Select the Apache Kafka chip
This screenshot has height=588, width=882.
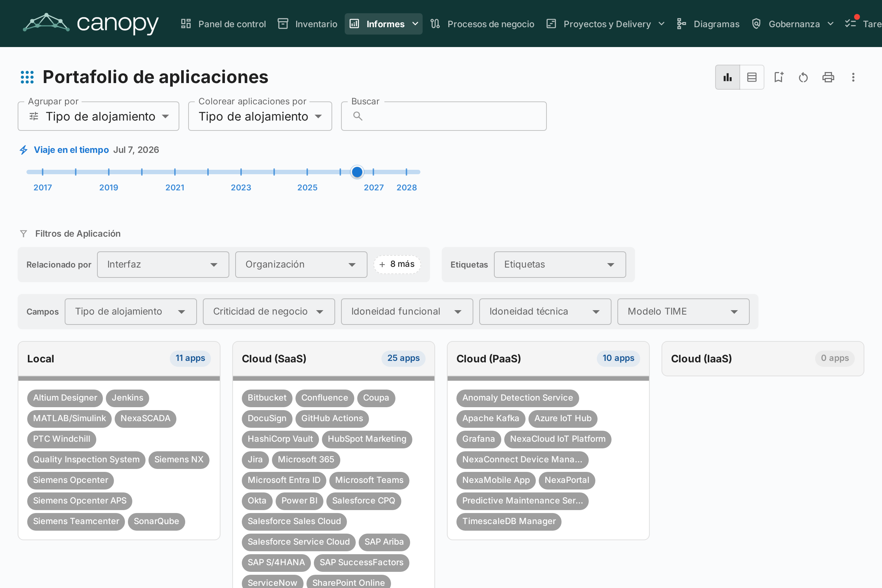point(491,419)
